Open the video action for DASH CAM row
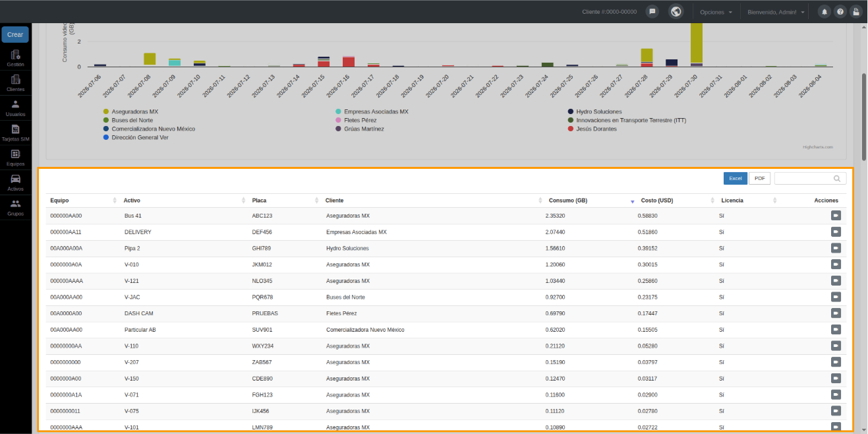The image size is (868, 434). tap(836, 313)
